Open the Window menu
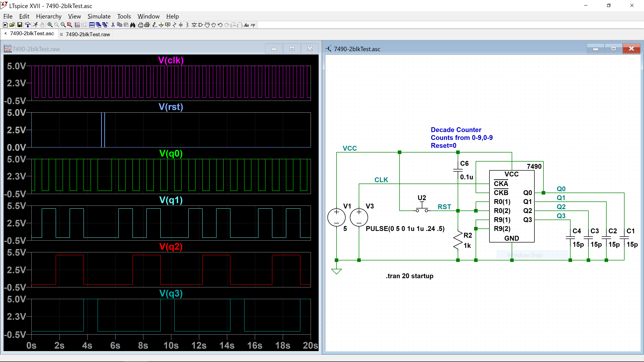Screen dimensions: 644x362 point(148,16)
